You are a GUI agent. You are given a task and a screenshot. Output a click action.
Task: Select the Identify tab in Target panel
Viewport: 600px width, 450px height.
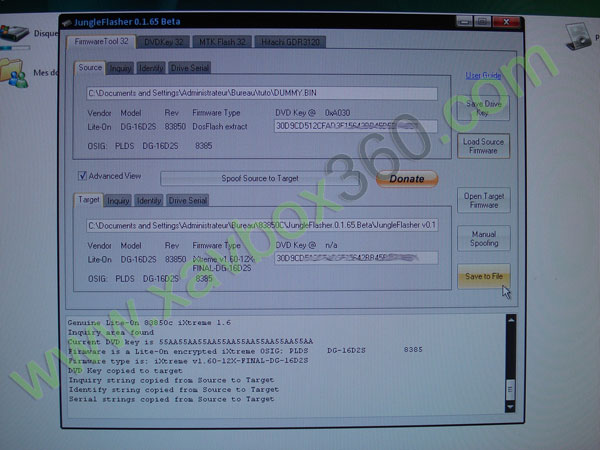point(148,201)
